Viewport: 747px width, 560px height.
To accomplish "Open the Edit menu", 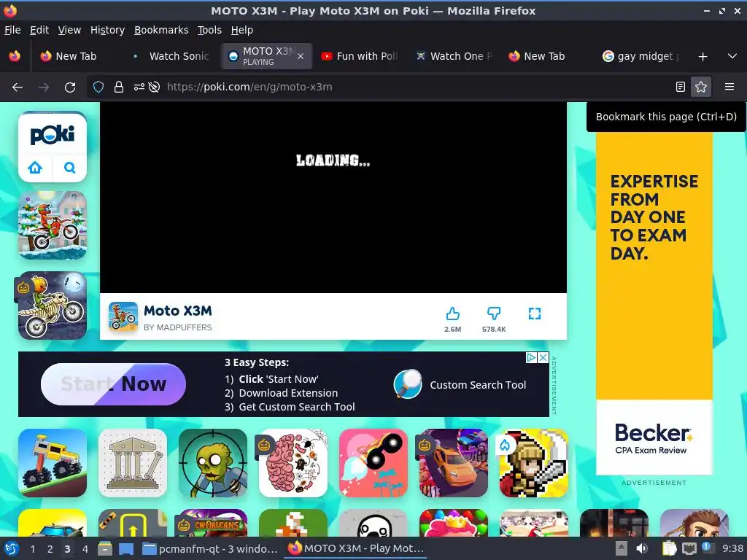I will [x=39, y=30].
